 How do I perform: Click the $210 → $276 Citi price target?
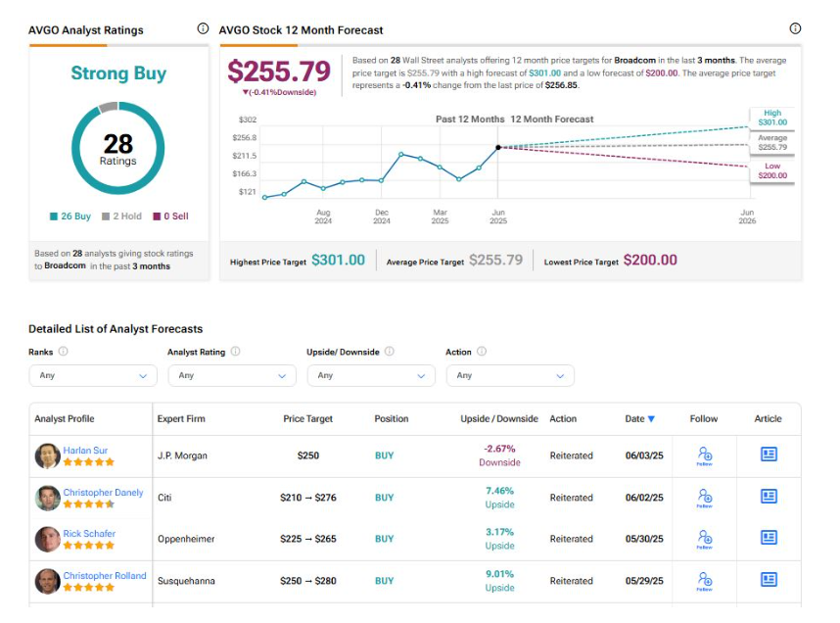click(308, 498)
